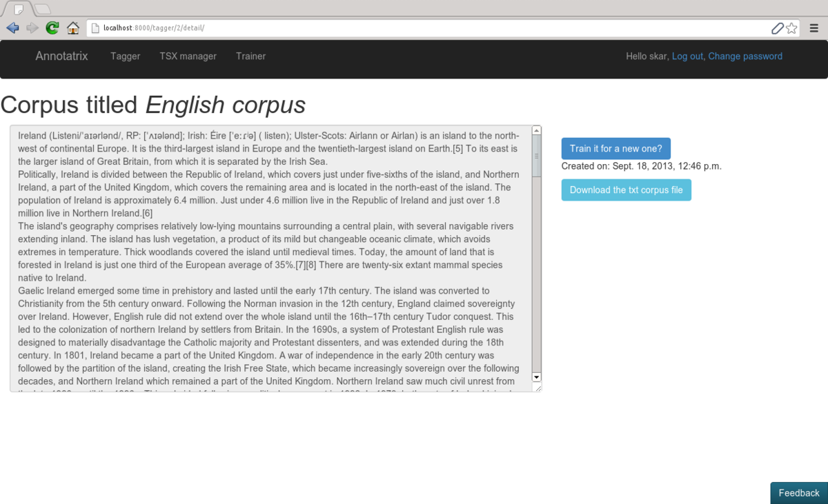The width and height of the screenshot is (828, 504).
Task: Reload the page with the refresh icon
Action: click(x=52, y=28)
